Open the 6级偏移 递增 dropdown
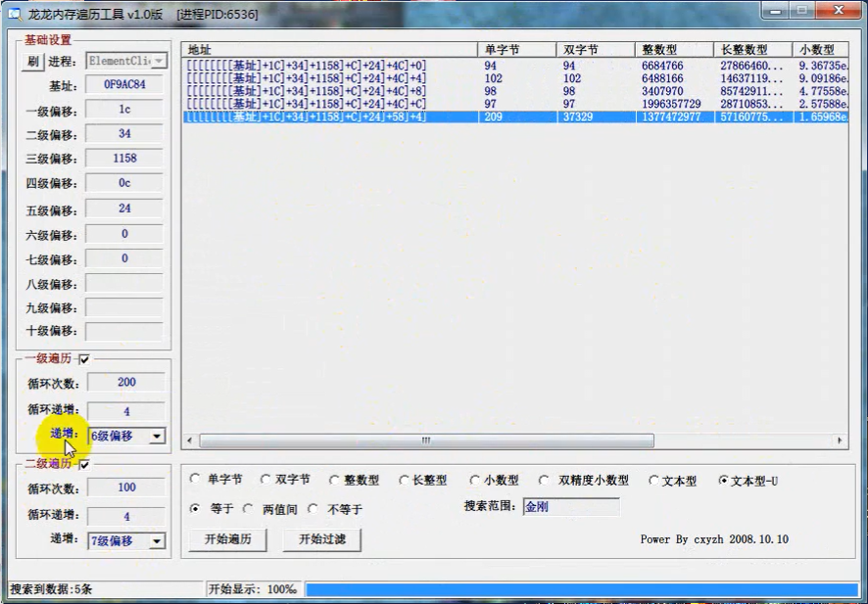The width and height of the screenshot is (868, 604). pyautogui.click(x=157, y=437)
